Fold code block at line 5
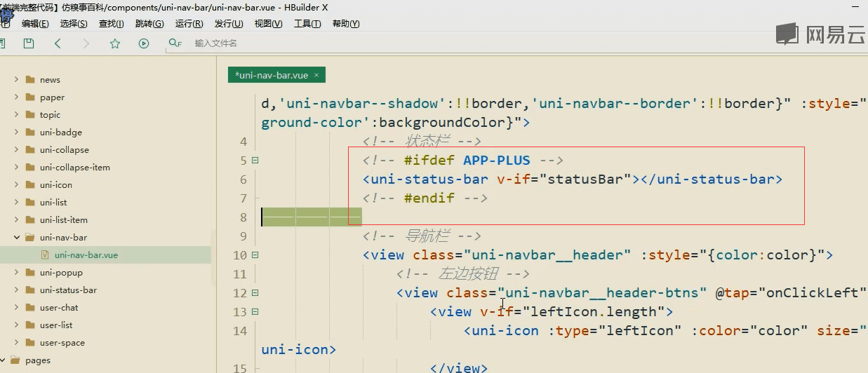 (x=255, y=161)
